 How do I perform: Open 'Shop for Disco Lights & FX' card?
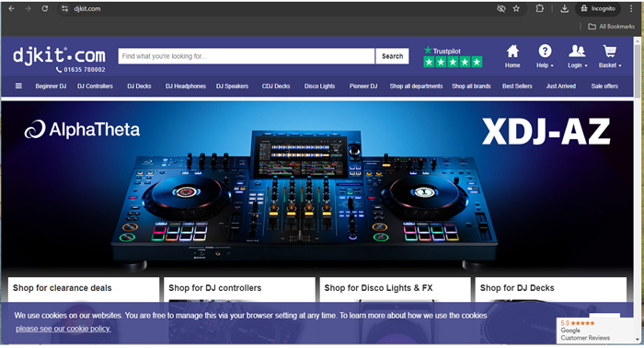coord(395,289)
